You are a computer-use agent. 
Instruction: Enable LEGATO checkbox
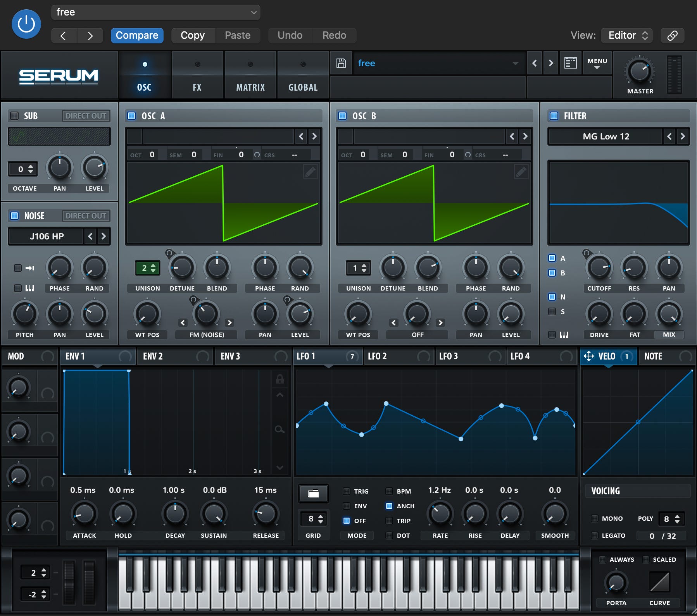pos(594,535)
